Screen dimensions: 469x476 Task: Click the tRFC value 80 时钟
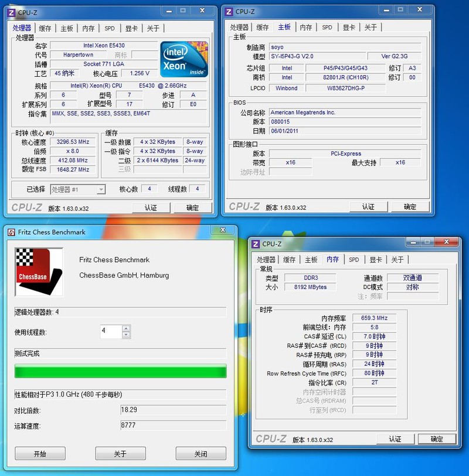(374, 373)
